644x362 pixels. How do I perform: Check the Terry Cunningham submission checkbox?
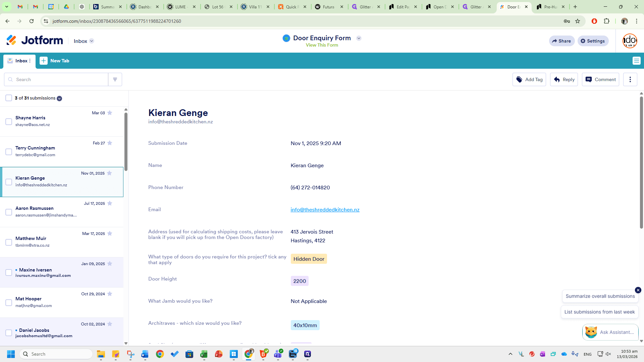click(x=9, y=152)
